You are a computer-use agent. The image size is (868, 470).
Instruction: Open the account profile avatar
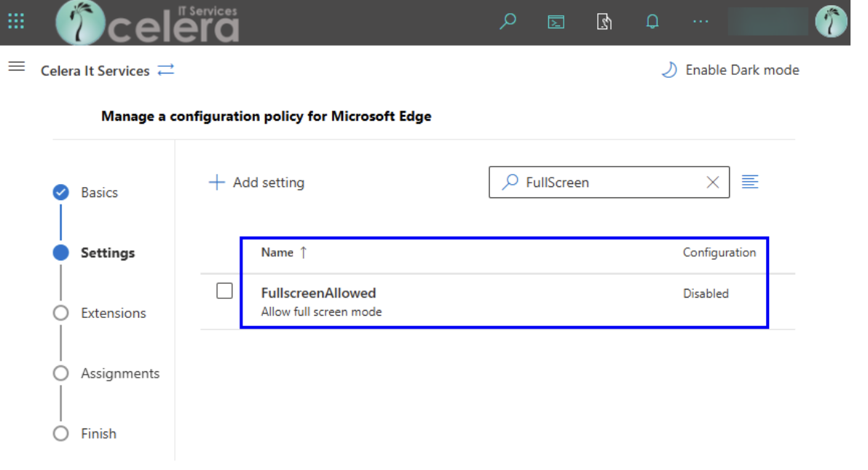[x=830, y=22]
